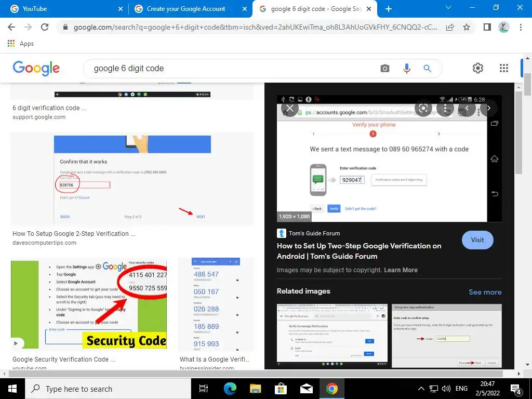Bookmark this page with the star icon
532x399 pixels.
(467, 27)
